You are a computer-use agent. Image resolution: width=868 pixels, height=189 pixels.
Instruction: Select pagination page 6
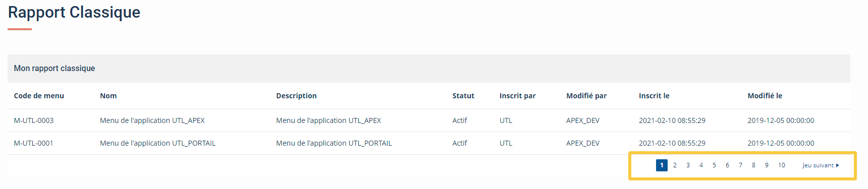[727, 165]
